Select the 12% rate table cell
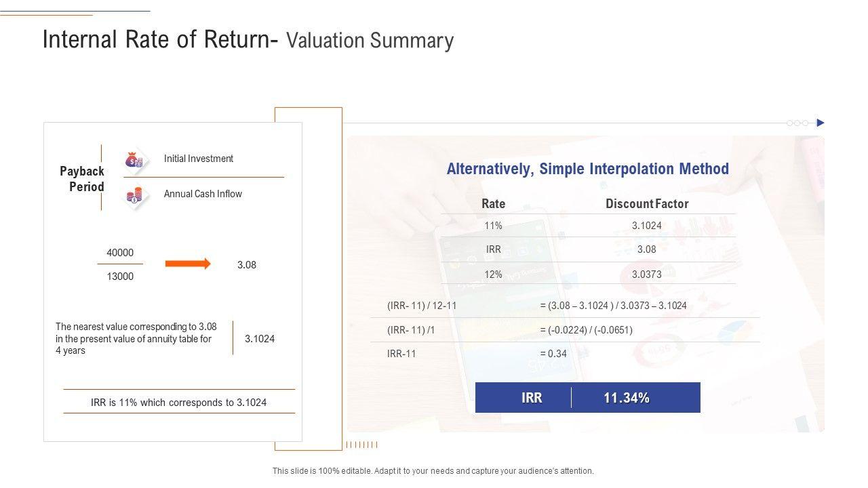 493,274
